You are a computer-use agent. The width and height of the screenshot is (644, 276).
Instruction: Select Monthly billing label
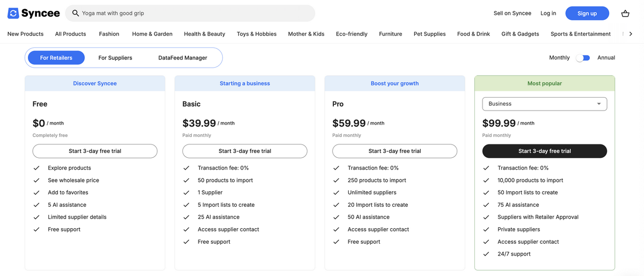pyautogui.click(x=559, y=58)
